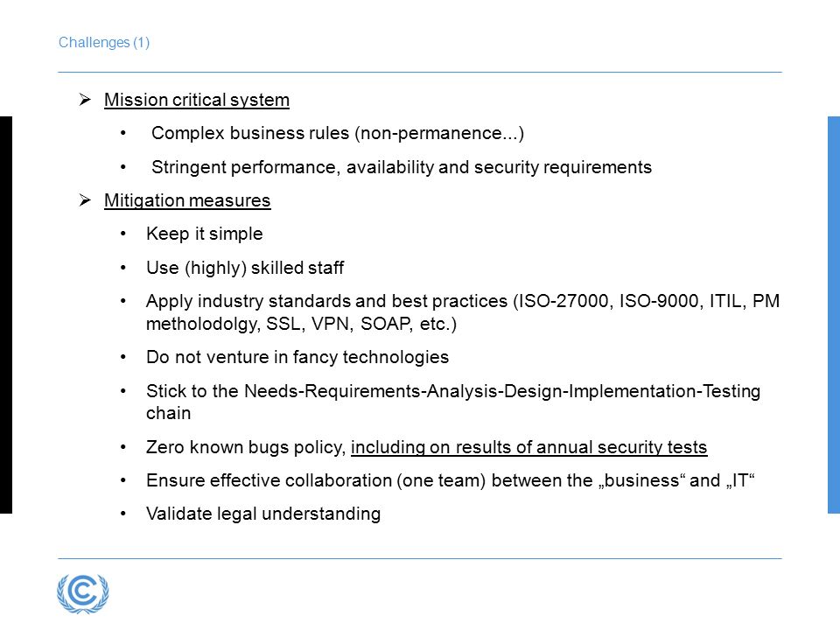Click the Zero known bugs policy text
Viewport: 840px width, 630px height.
tap(246, 447)
